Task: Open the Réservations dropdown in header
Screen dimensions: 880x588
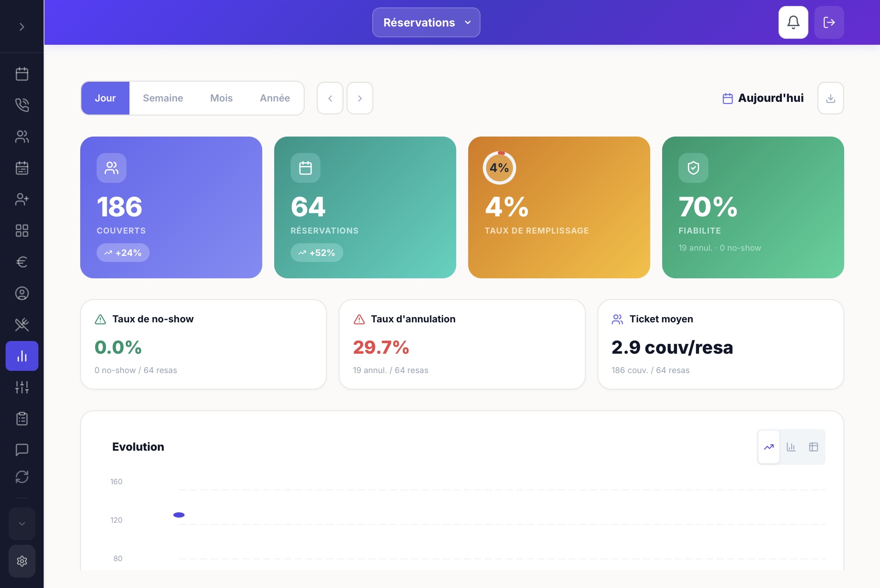Action: click(426, 22)
